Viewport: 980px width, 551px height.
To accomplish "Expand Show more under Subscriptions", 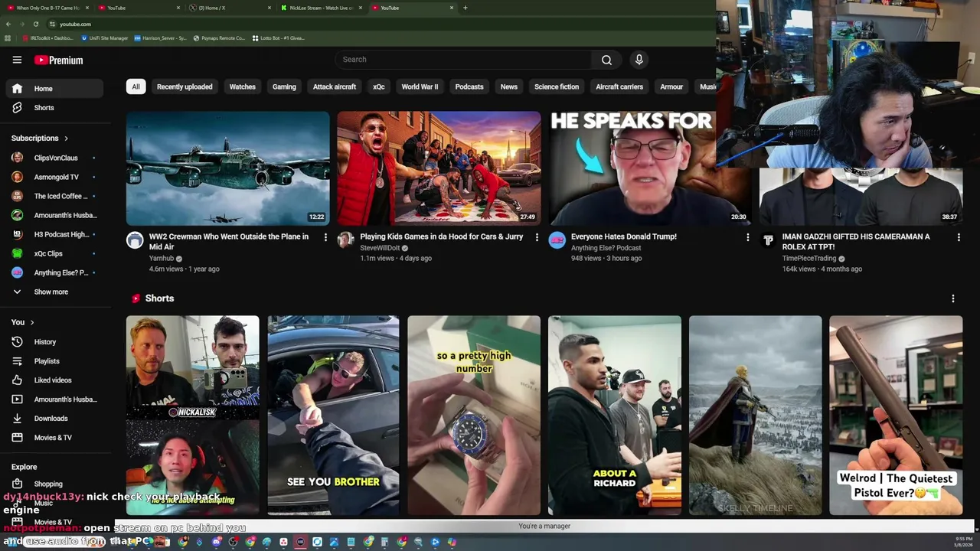I will click(54, 292).
